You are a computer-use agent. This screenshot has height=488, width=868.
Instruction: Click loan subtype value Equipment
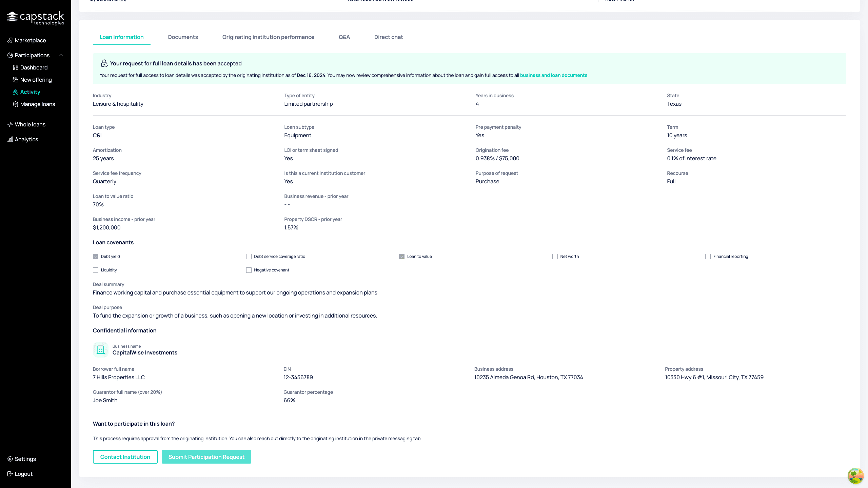click(298, 135)
